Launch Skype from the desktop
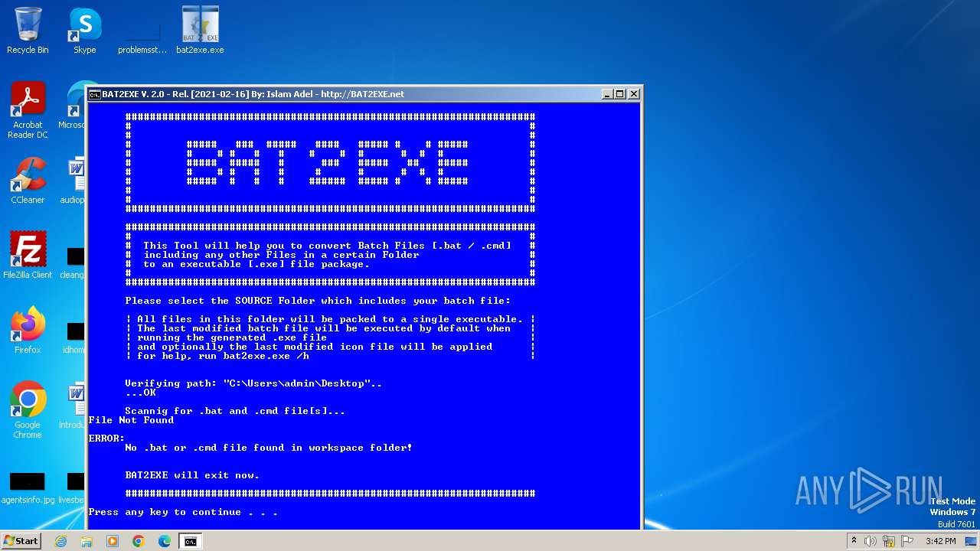Screen dimensions: 980x551 point(84,31)
